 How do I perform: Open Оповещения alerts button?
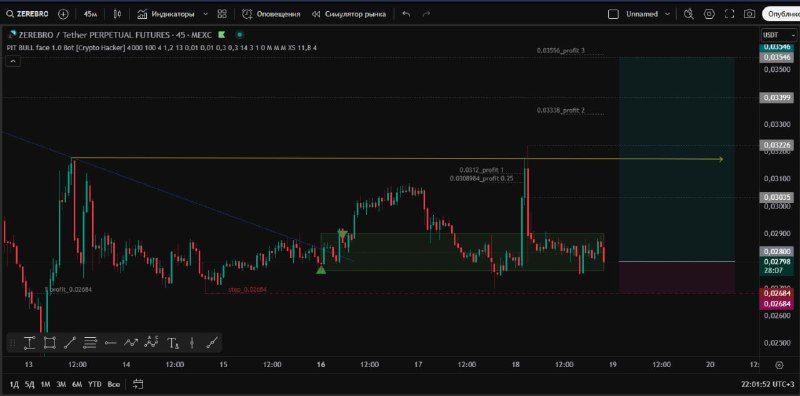tap(271, 14)
